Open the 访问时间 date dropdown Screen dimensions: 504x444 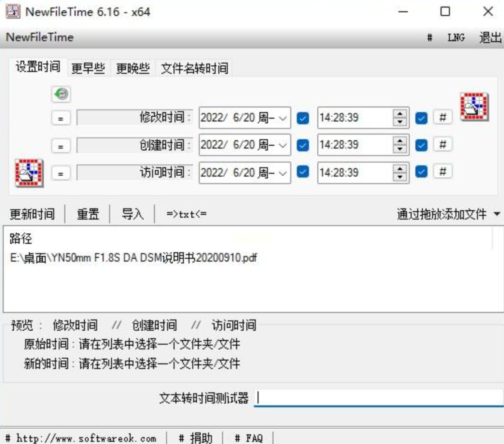(x=283, y=173)
